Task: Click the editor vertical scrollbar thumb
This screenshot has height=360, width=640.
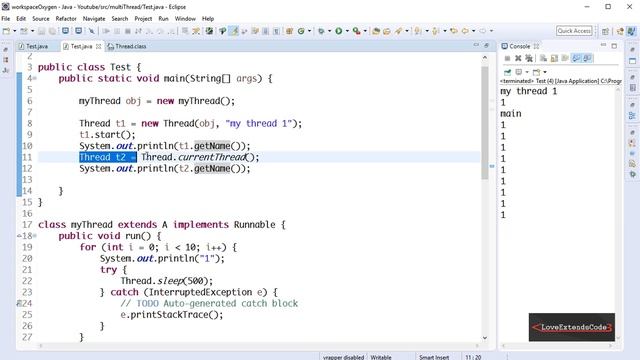Action: pyautogui.click(x=484, y=123)
